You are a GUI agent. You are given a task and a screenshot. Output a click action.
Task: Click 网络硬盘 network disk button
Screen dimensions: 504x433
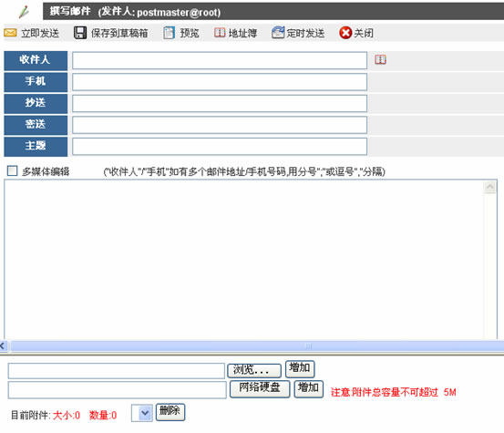point(260,389)
